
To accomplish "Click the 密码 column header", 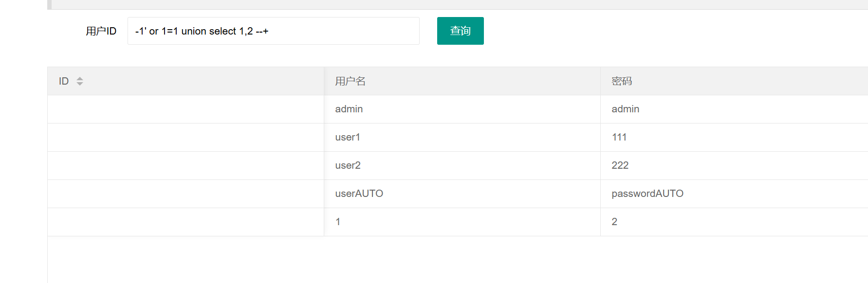I will tap(734, 81).
